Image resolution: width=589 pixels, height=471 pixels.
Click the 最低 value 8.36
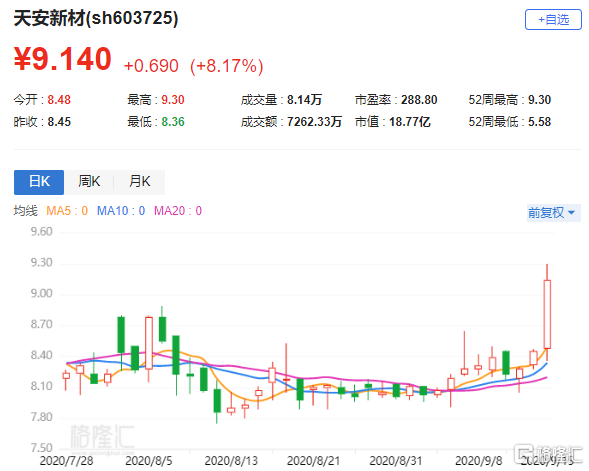(173, 122)
